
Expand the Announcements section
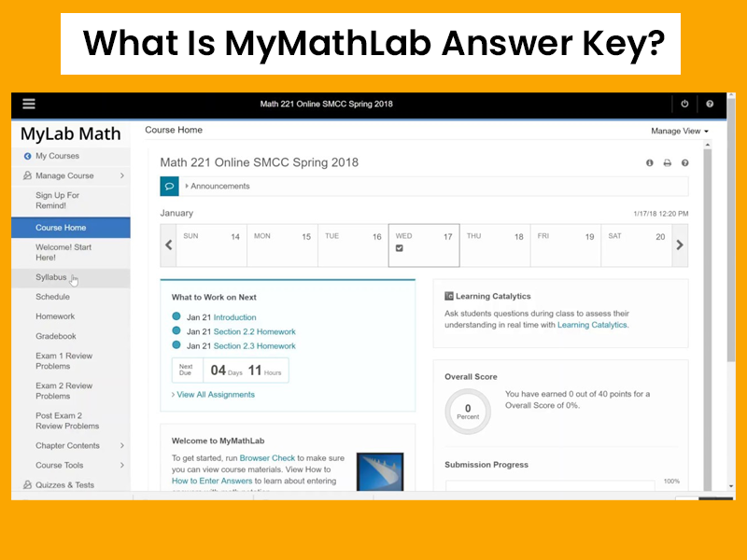(x=219, y=186)
